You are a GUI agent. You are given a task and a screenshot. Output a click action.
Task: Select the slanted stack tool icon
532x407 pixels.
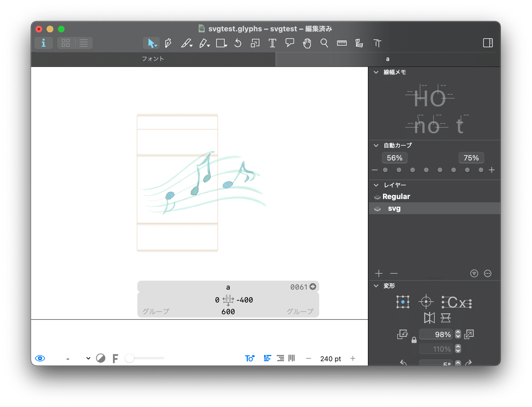[359, 43]
